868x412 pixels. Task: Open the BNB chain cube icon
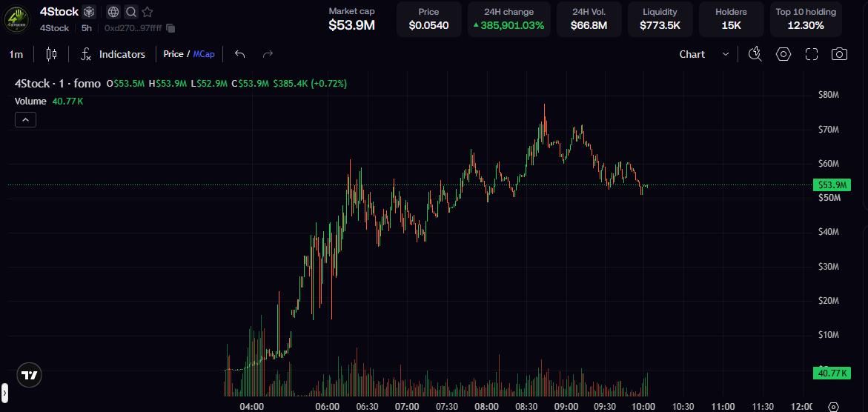tap(89, 12)
